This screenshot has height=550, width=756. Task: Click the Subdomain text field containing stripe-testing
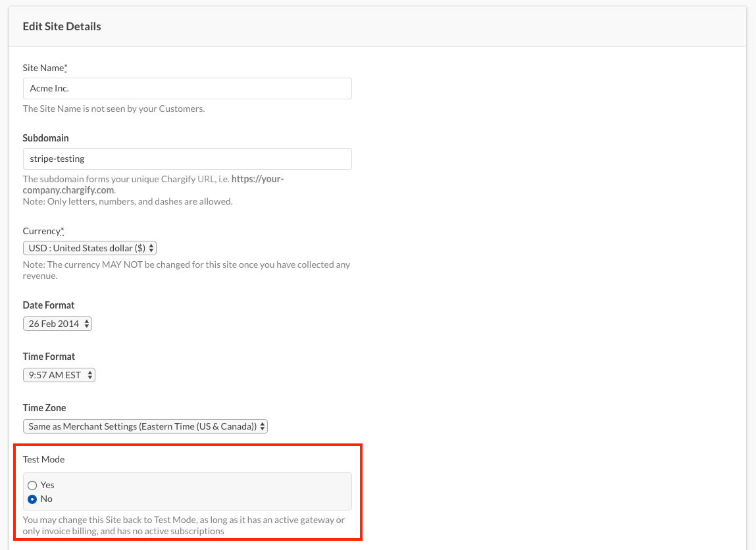point(187,159)
